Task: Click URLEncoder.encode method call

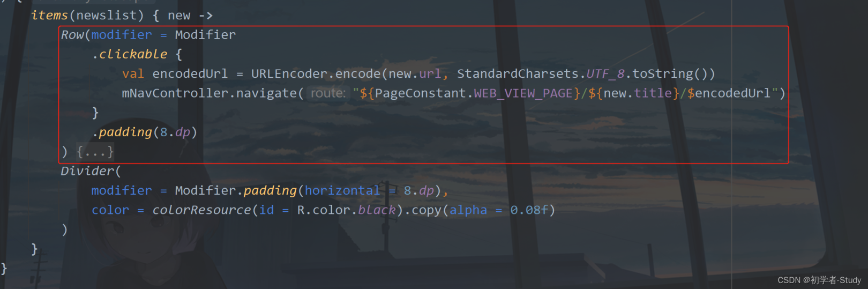Action: click(316, 73)
